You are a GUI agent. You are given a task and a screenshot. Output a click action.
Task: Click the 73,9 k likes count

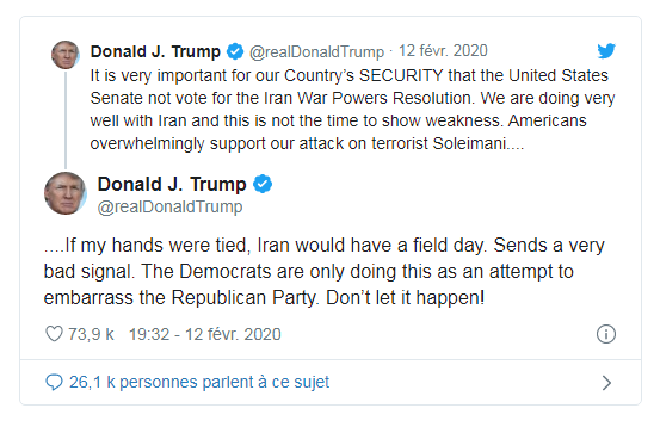90,333
